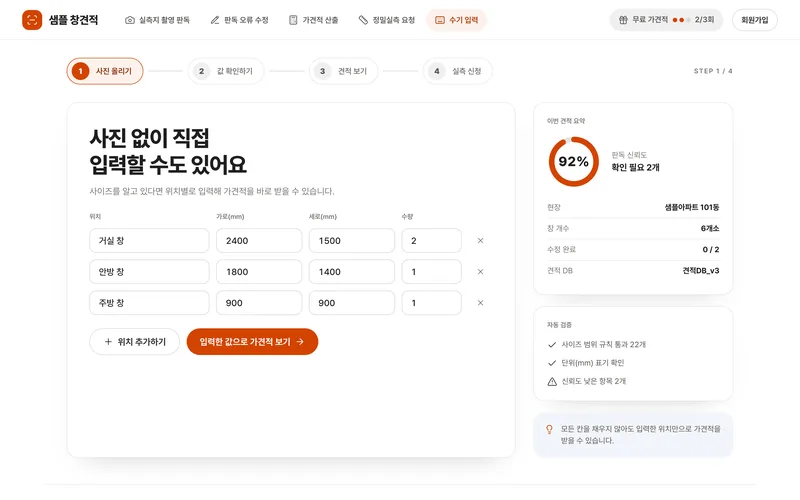This screenshot has width=800, height=500.
Task: Click 입력한 값으로 가견적 보기 button
Action: (252, 342)
